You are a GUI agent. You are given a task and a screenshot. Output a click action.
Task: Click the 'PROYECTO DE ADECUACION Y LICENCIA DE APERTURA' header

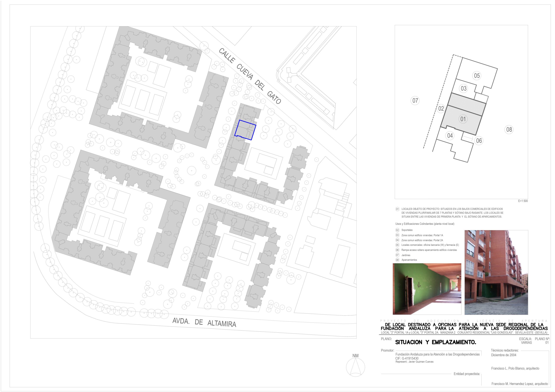pyautogui.click(x=464, y=321)
